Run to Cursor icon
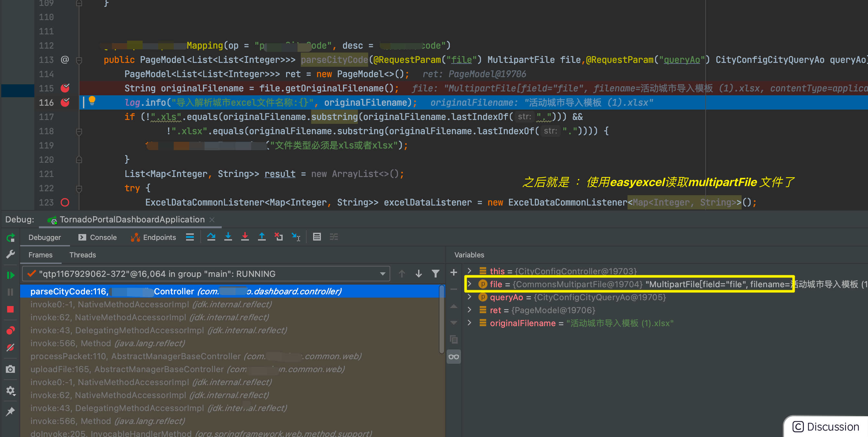The image size is (868, 437). [x=296, y=237]
